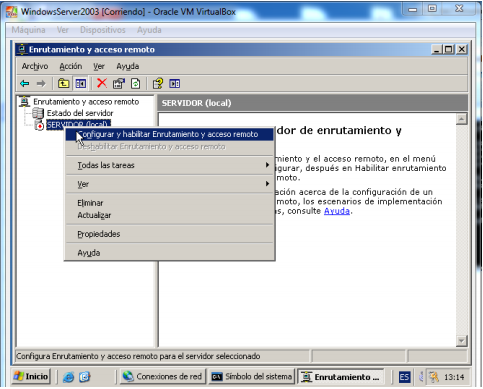The width and height of the screenshot is (483, 389).
Task: Open the Ayuda menu in the console
Action: (x=128, y=66)
